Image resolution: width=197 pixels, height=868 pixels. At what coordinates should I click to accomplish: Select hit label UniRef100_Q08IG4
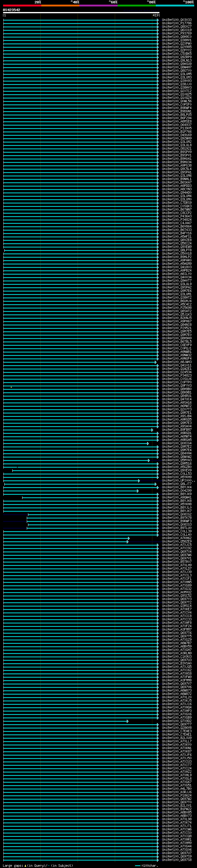(177, 443)
